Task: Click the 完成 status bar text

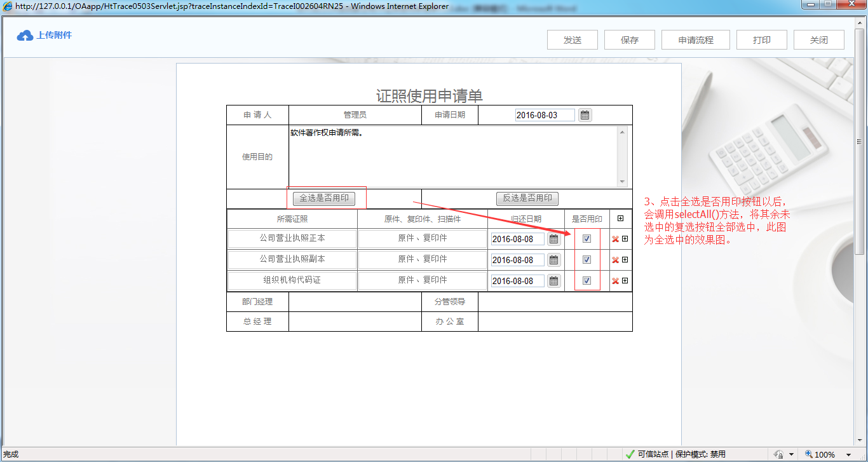Action: coord(11,454)
